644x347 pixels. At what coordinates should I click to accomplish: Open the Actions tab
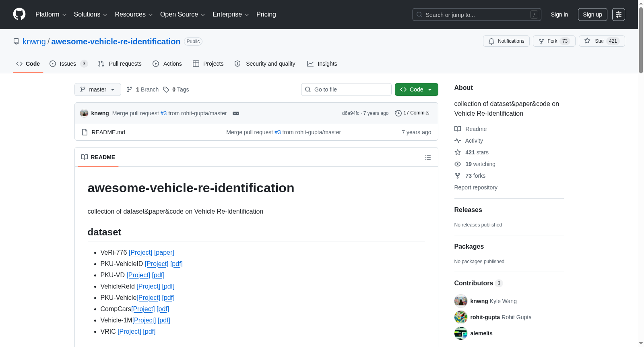click(x=167, y=64)
